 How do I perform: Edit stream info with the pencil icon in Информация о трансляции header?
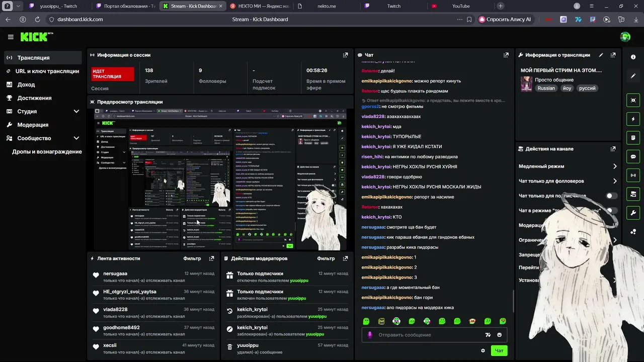pyautogui.click(x=601, y=55)
